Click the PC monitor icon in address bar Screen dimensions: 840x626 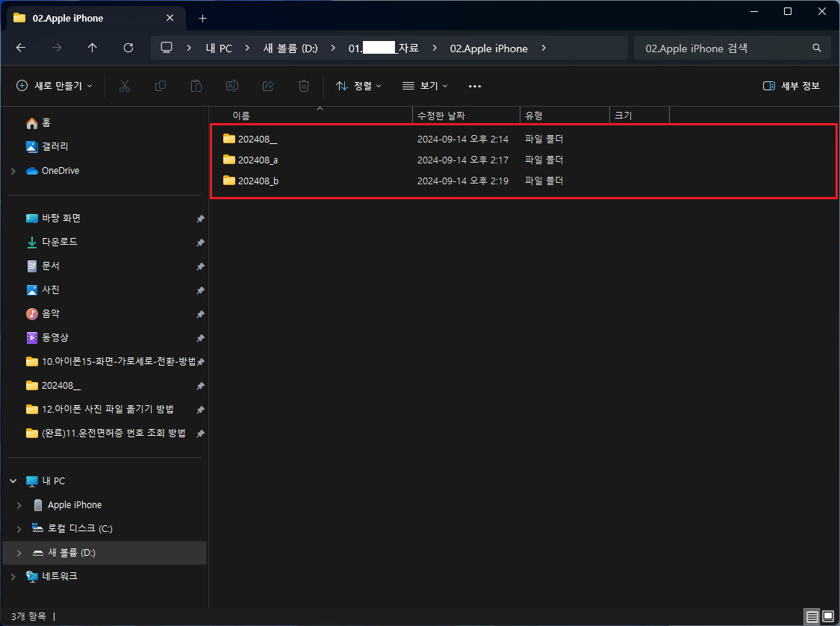[167, 48]
